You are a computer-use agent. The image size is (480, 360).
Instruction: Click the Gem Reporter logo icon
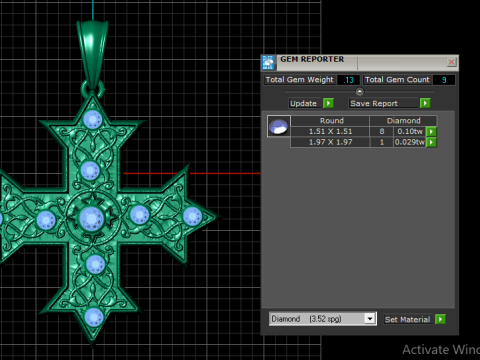pos(268,63)
